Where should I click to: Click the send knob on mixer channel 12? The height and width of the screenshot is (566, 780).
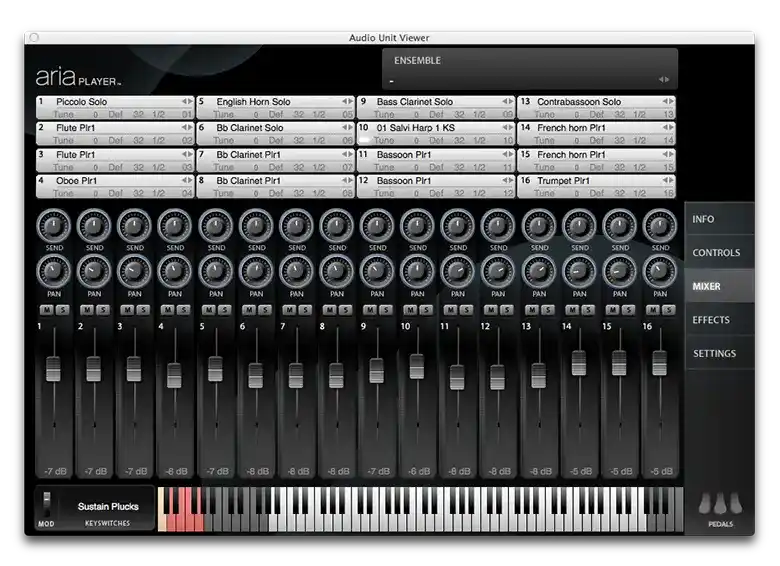point(498,226)
